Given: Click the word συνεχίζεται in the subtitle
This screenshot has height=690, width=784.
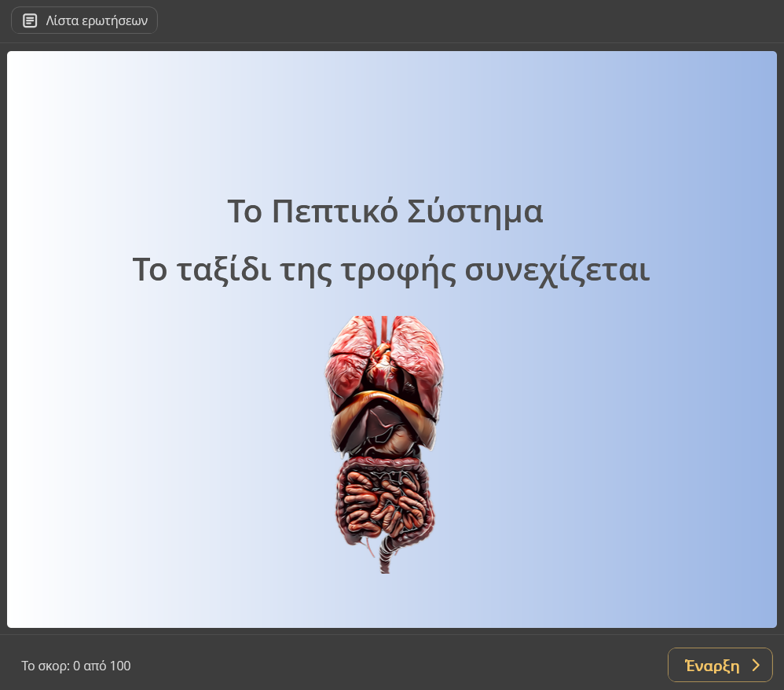Looking at the screenshot, I should pyautogui.click(x=557, y=270).
